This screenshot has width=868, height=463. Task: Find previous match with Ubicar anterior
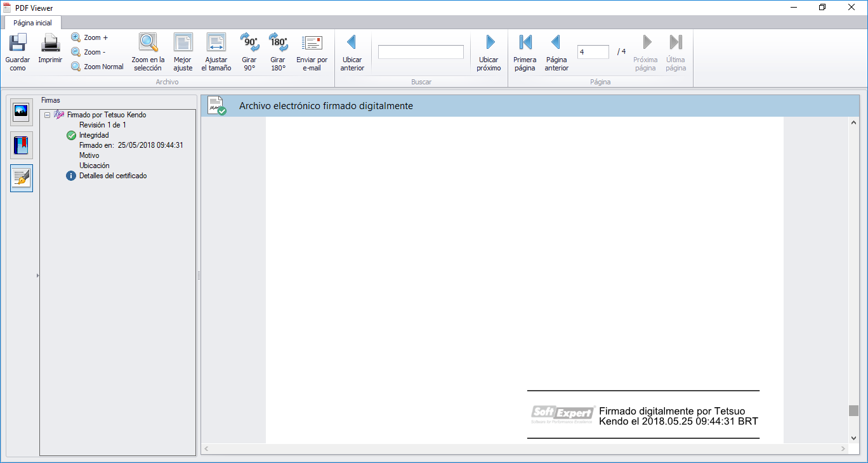tap(352, 52)
